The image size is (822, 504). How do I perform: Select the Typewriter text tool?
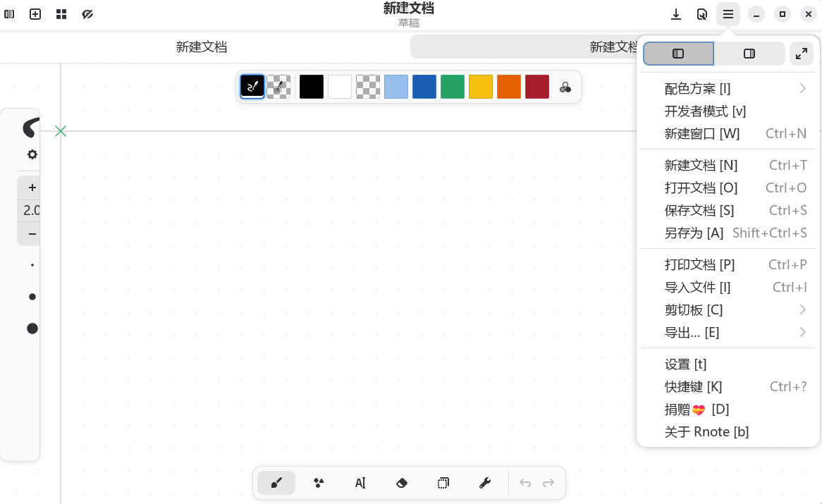[x=360, y=483]
